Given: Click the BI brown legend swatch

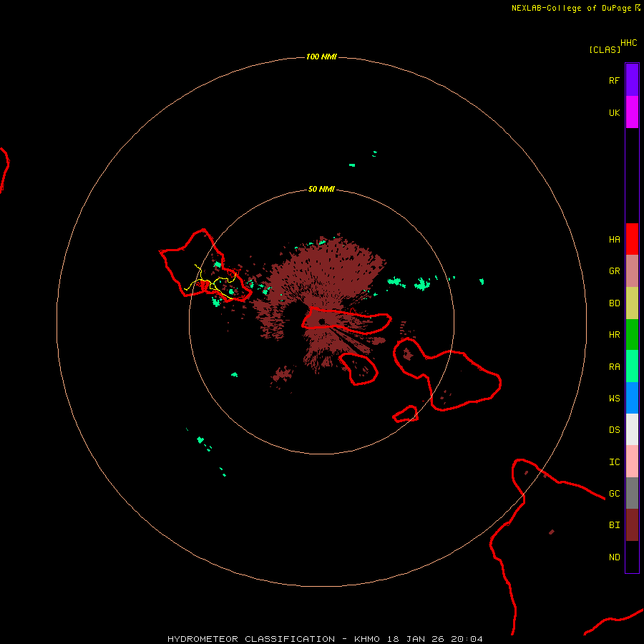Looking at the screenshot, I should 632,525.
